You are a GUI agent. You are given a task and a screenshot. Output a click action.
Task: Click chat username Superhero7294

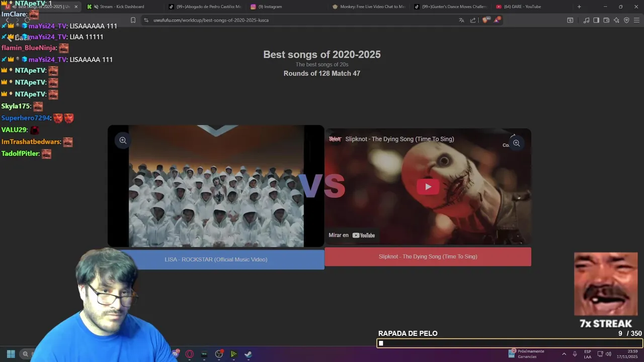click(26, 118)
